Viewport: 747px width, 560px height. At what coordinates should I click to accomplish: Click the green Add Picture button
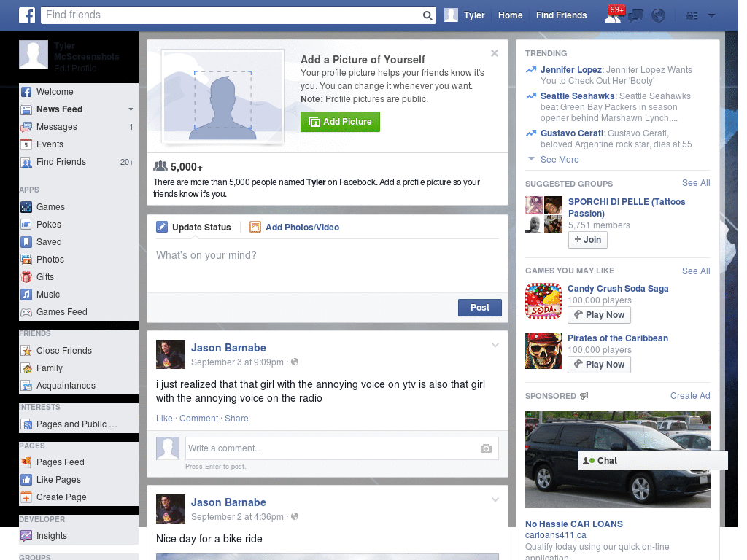340,122
